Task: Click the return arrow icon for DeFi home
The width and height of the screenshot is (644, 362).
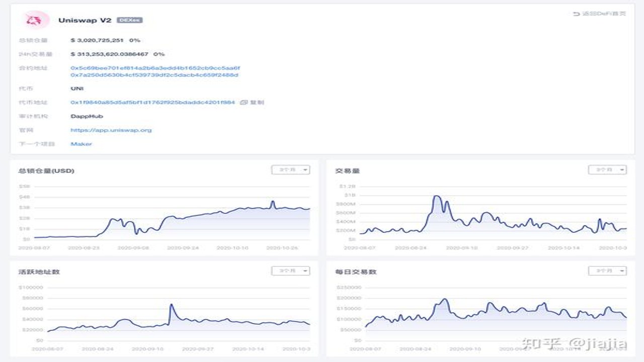Action: pyautogui.click(x=577, y=14)
